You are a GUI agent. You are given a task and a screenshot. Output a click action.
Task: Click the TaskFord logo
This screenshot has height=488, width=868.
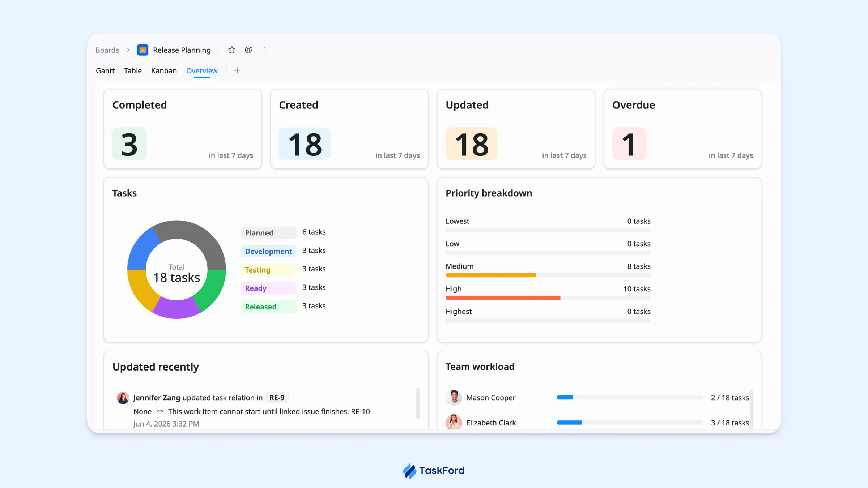point(434,471)
